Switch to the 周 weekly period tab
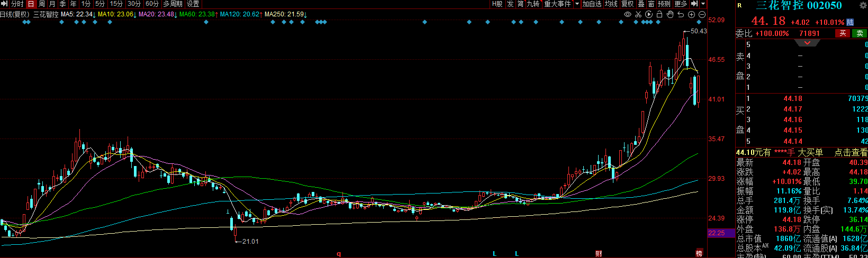 (x=41, y=4)
